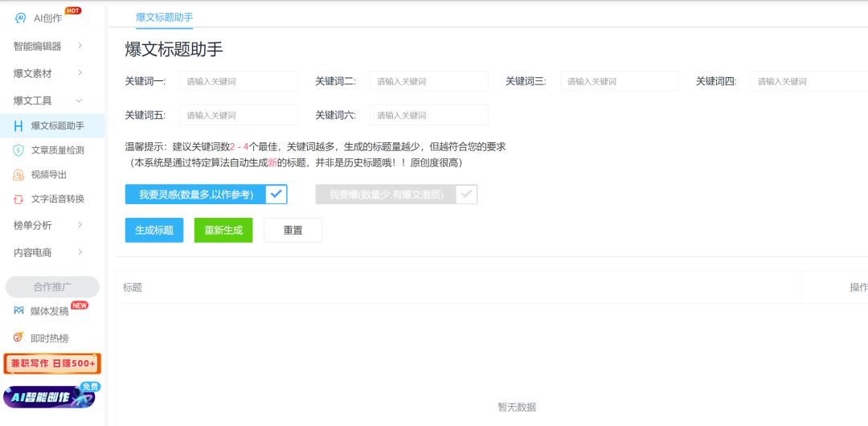Focus the 关键词四 input field
The height and width of the screenshot is (426, 868).
click(809, 81)
